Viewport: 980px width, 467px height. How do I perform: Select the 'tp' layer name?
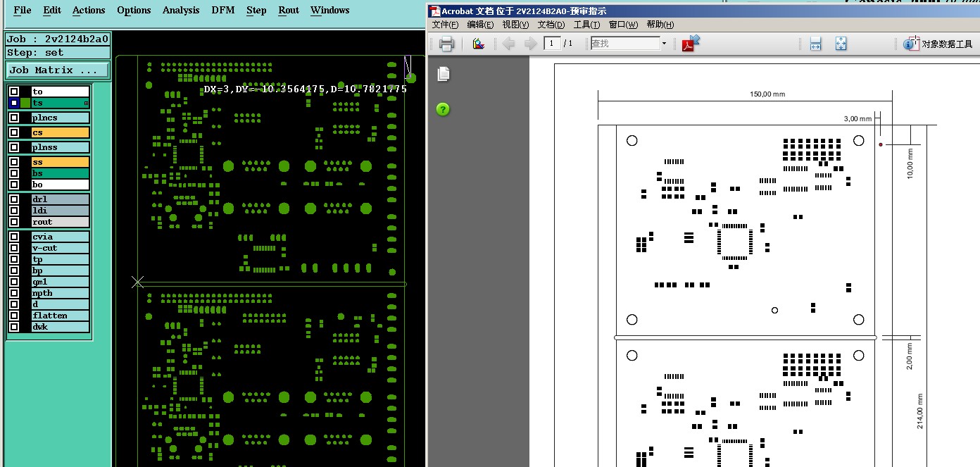60,259
